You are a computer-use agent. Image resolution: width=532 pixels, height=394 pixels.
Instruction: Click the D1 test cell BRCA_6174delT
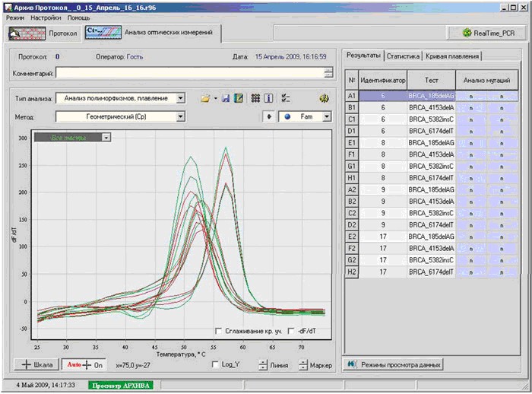tap(431, 131)
